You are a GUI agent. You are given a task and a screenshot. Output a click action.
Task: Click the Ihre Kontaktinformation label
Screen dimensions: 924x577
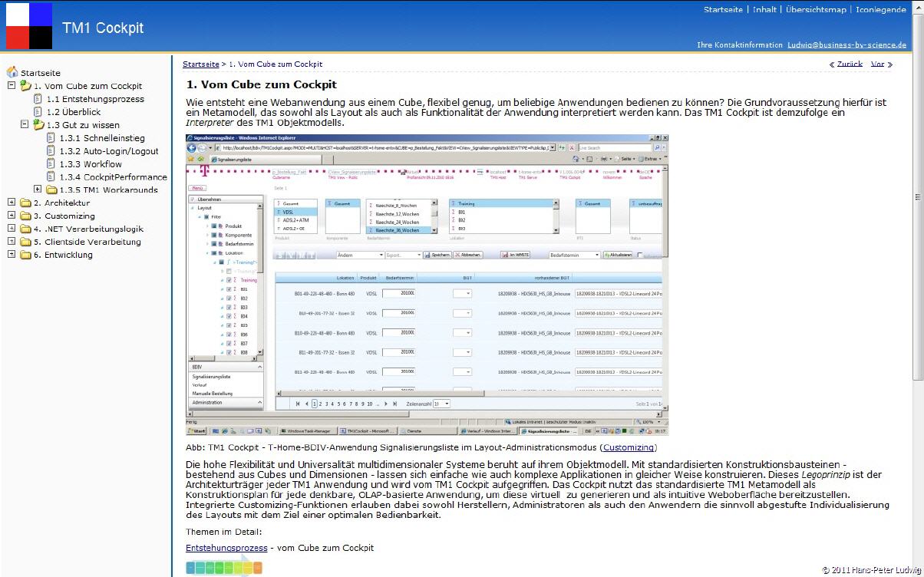[x=740, y=45]
